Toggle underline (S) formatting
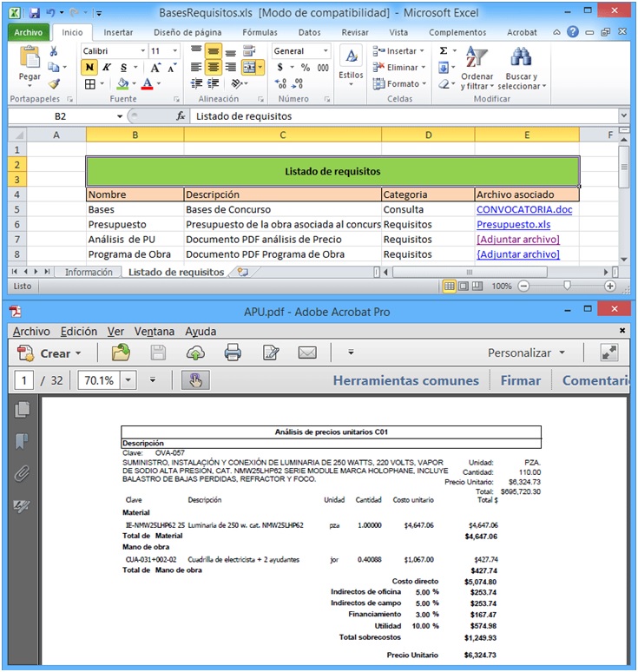Viewport: 638px width, 672px height. click(x=123, y=68)
